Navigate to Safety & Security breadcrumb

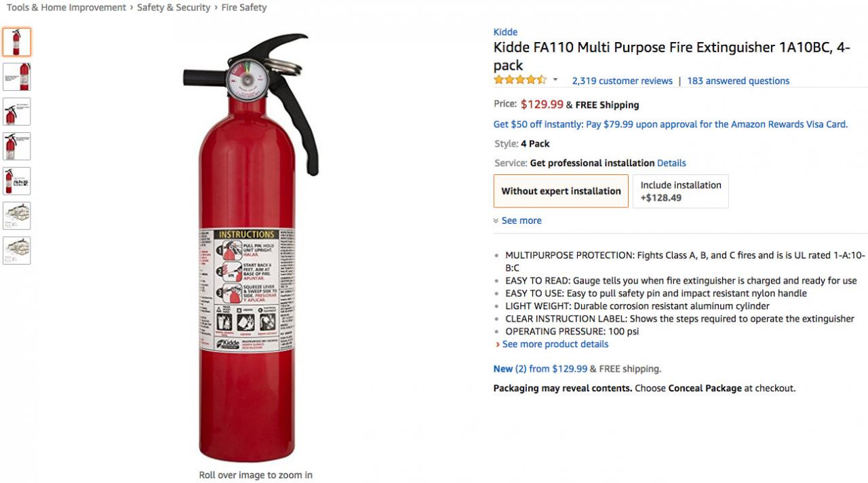click(174, 7)
